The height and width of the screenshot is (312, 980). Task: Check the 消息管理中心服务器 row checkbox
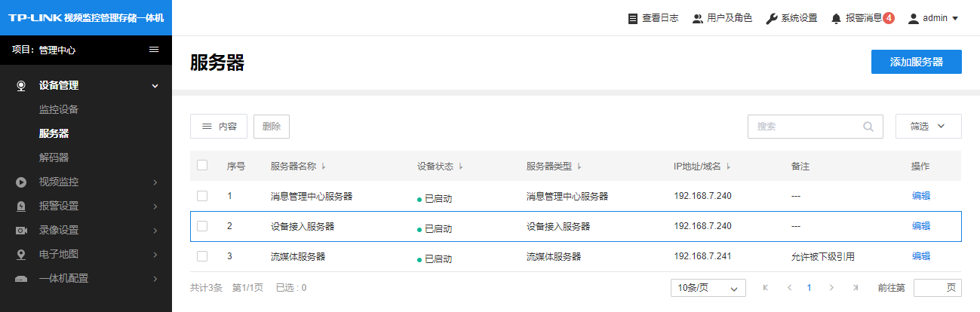click(x=202, y=196)
